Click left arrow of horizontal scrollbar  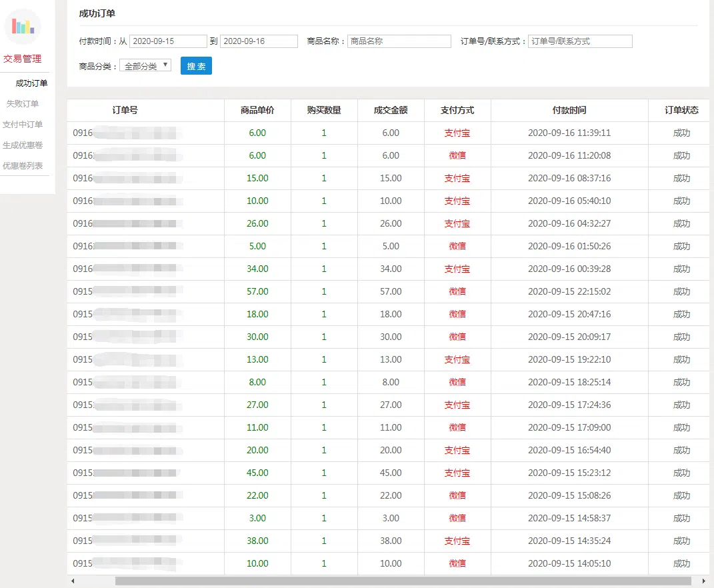(x=73, y=581)
